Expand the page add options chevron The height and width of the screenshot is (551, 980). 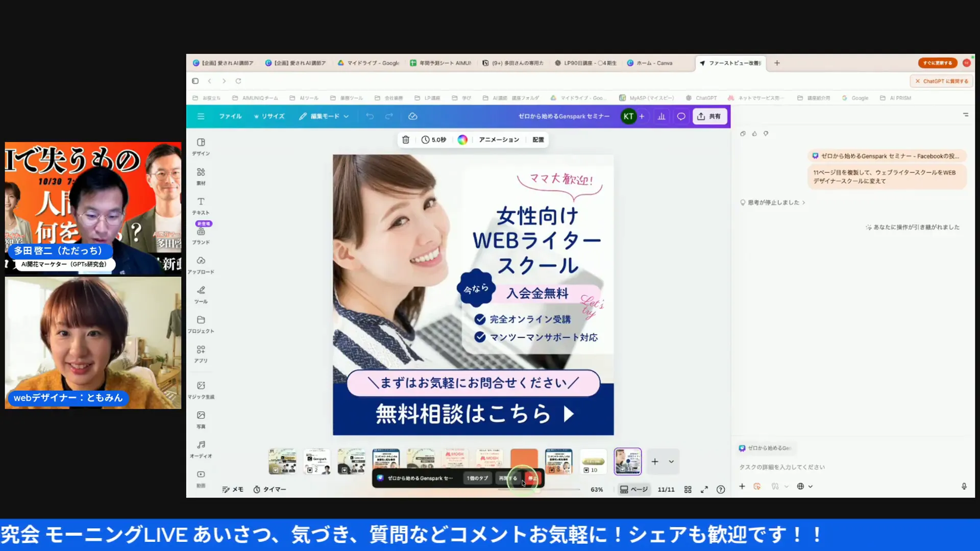(671, 461)
